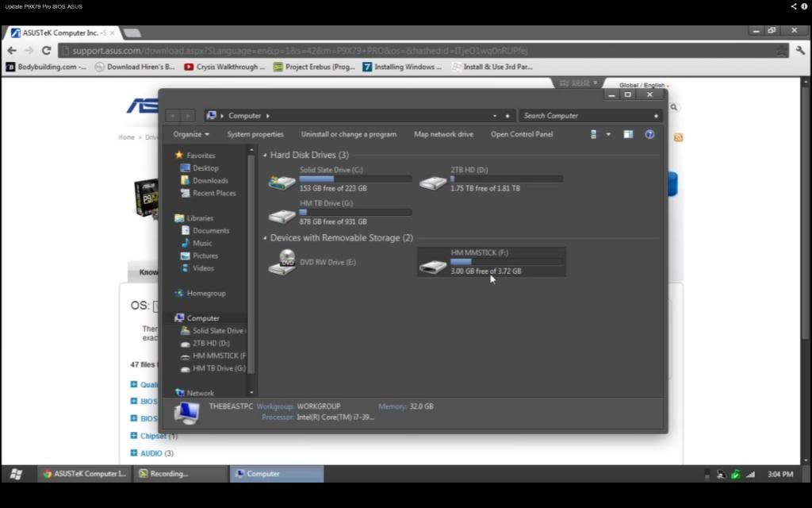812x508 pixels.
Task: Click Uninstall or change a program
Action: 349,134
